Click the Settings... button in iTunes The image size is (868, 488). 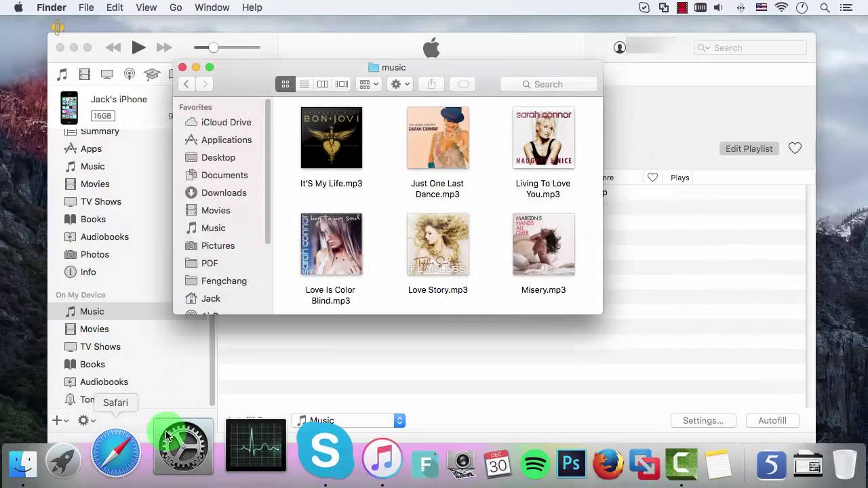coord(703,420)
